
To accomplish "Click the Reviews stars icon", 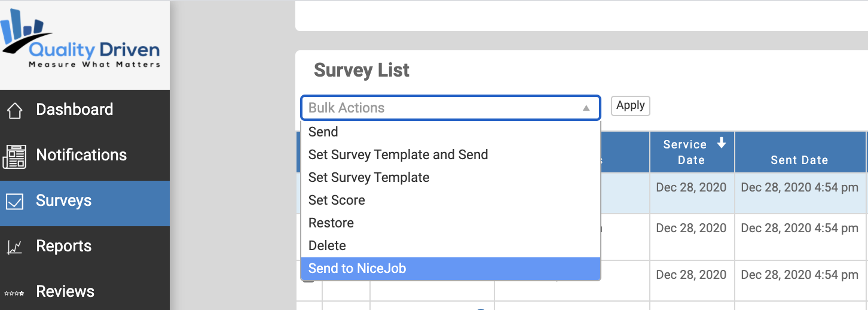I will coord(14,293).
